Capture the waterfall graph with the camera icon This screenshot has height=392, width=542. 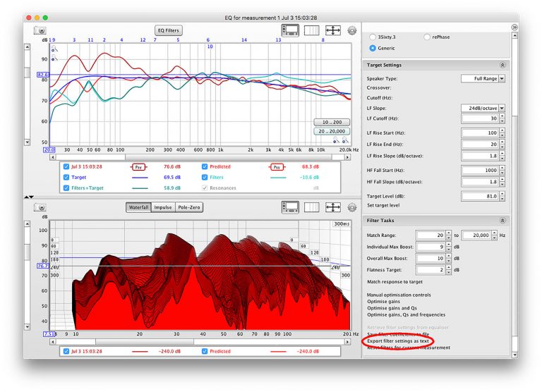40,207
